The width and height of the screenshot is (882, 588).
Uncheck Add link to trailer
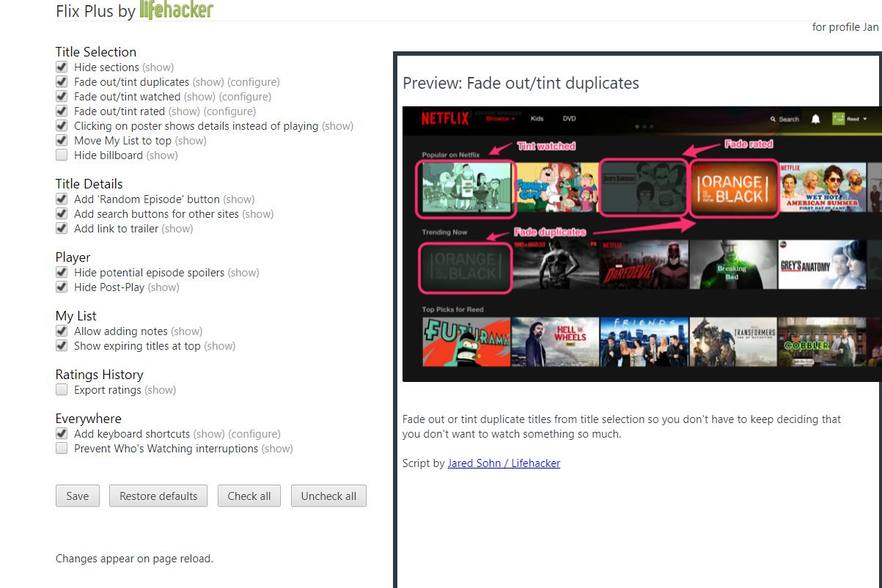click(x=62, y=228)
